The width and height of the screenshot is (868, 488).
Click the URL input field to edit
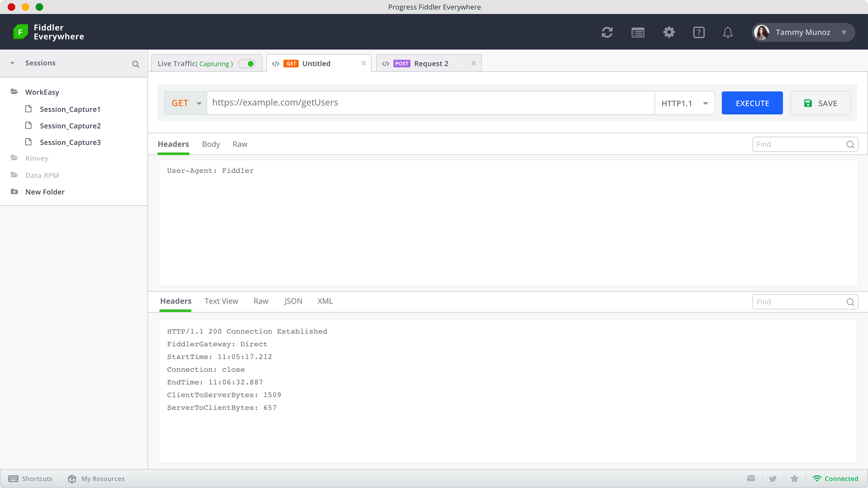tap(430, 103)
